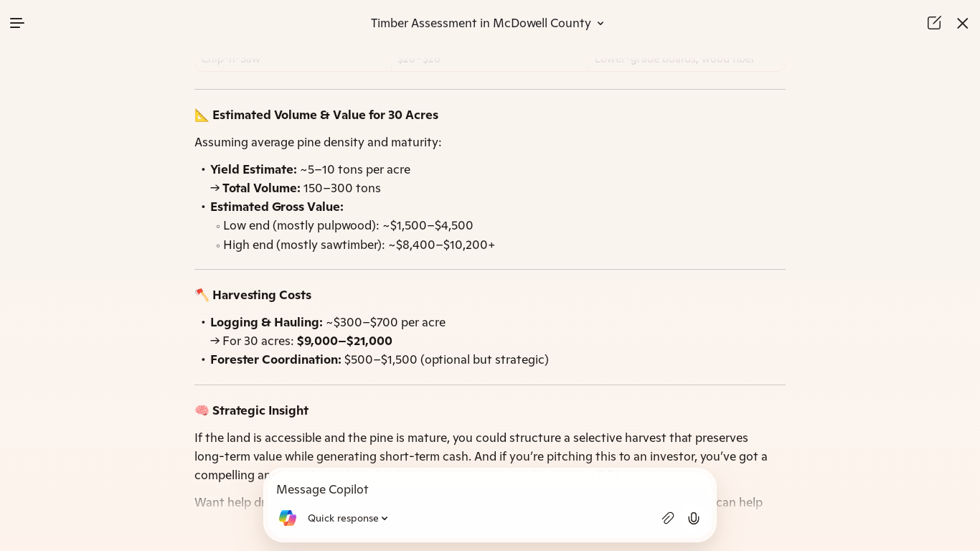This screenshot has width=980, height=551.
Task: Close the Copilot conversation window
Action: click(962, 23)
